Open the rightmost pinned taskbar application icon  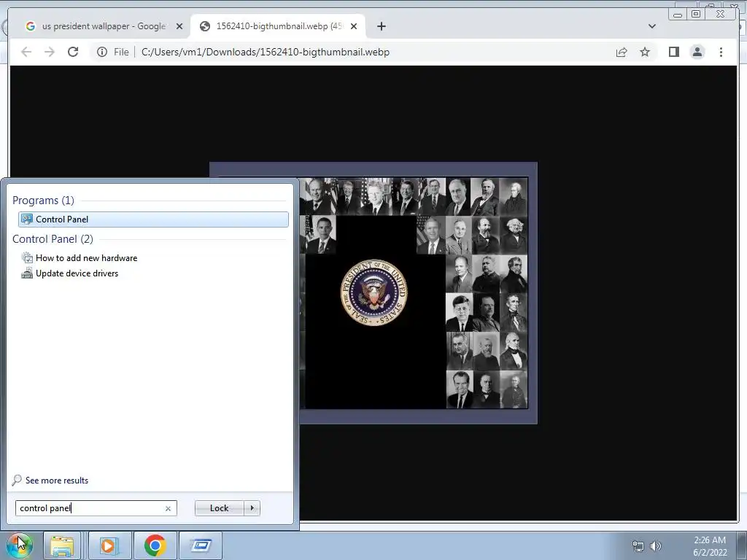[x=201, y=545]
